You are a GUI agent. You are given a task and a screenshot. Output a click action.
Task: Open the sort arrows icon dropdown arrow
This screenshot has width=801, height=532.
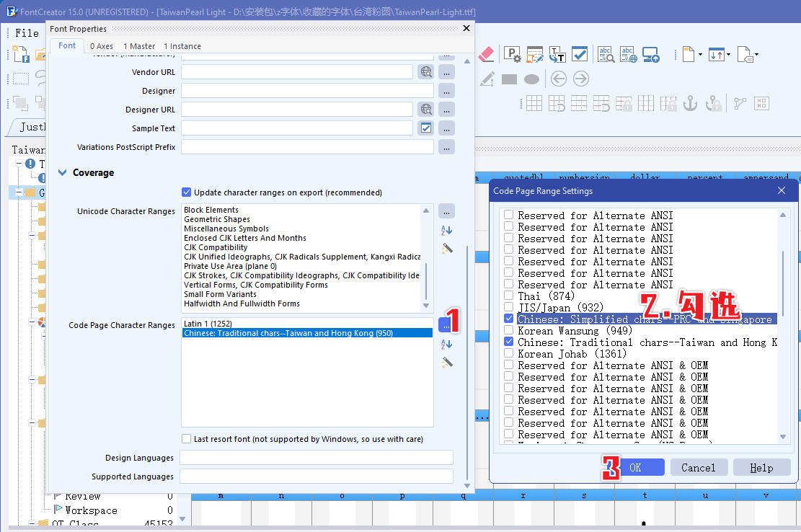pyautogui.click(x=728, y=54)
